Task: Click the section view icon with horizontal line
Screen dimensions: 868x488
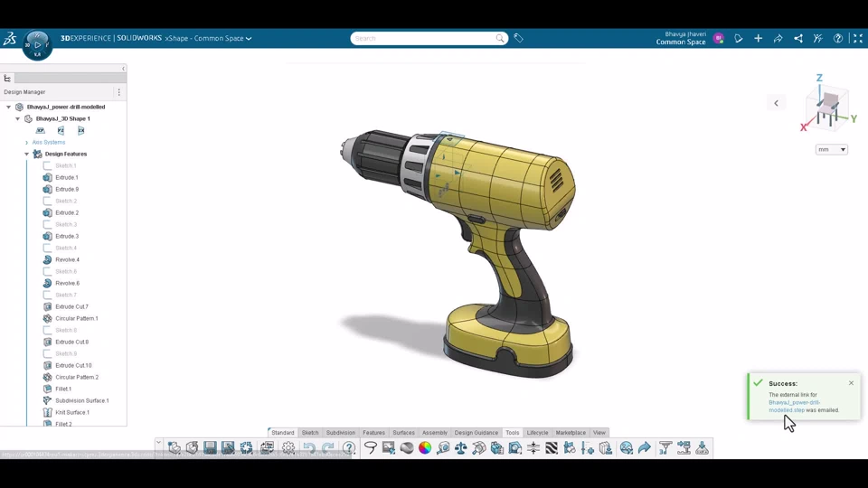Action: click(x=533, y=447)
